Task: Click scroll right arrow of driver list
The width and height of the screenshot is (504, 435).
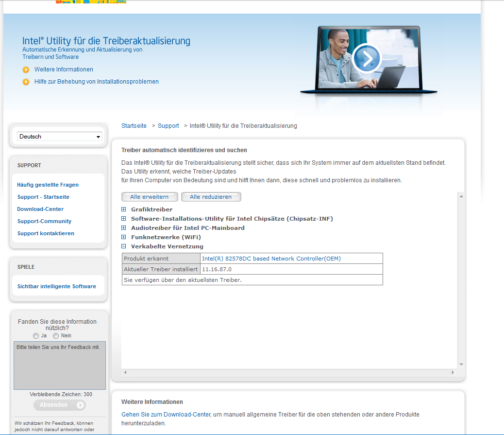Action: click(x=453, y=373)
